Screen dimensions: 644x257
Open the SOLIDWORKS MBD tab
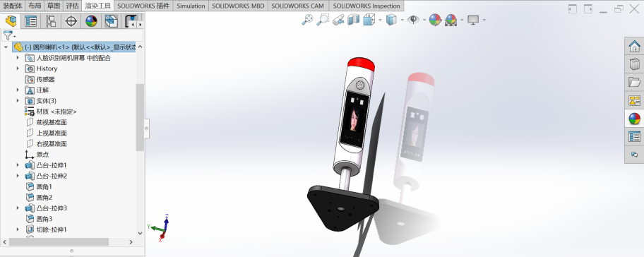click(x=238, y=6)
